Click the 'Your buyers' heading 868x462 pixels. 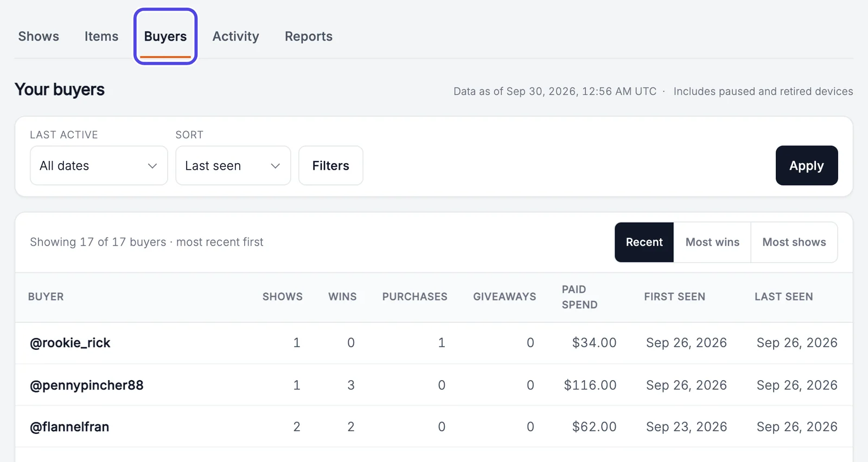tap(60, 89)
